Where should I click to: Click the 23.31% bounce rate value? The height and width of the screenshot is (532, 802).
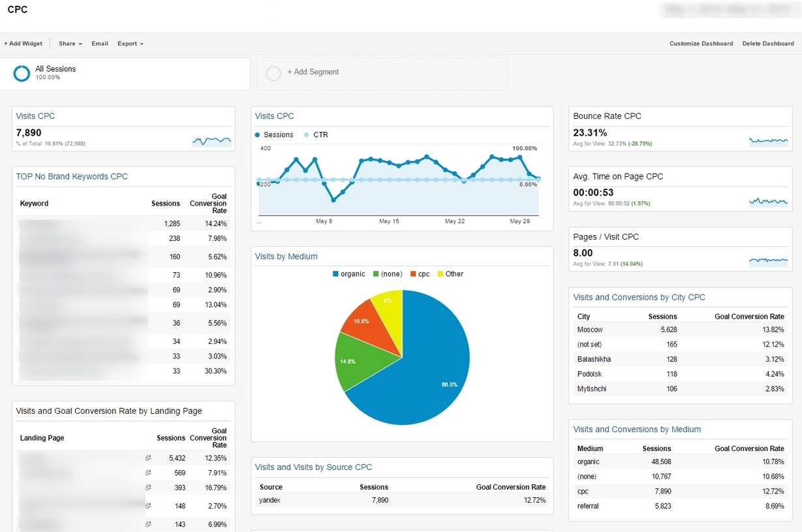(x=590, y=133)
